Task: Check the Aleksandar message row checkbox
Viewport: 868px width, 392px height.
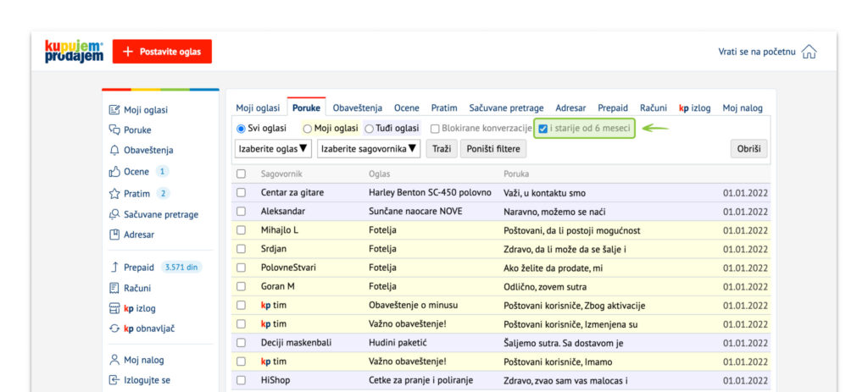Action: point(241,211)
